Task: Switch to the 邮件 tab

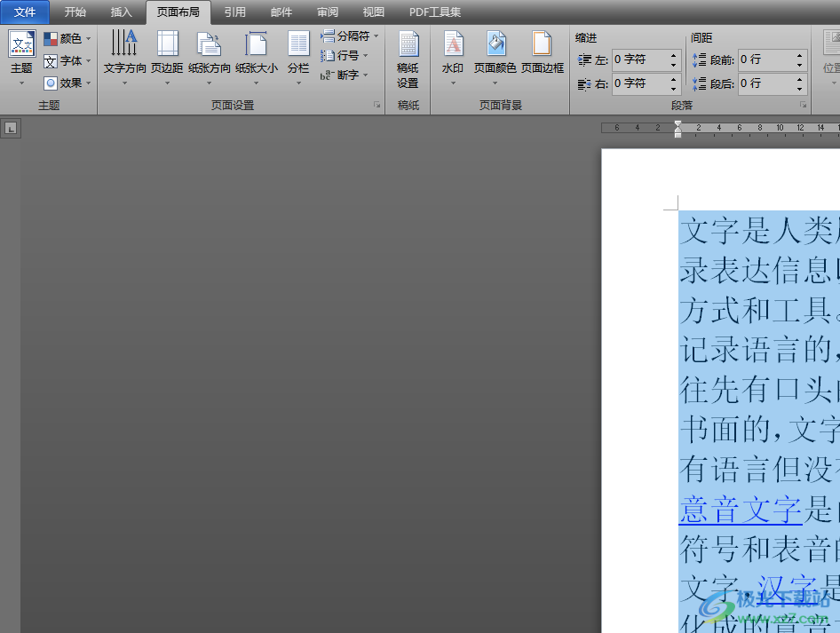Action: pyautogui.click(x=281, y=12)
